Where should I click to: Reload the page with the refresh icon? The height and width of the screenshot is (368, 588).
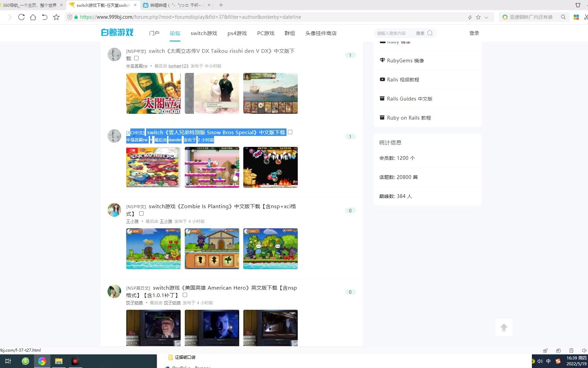pos(21,17)
